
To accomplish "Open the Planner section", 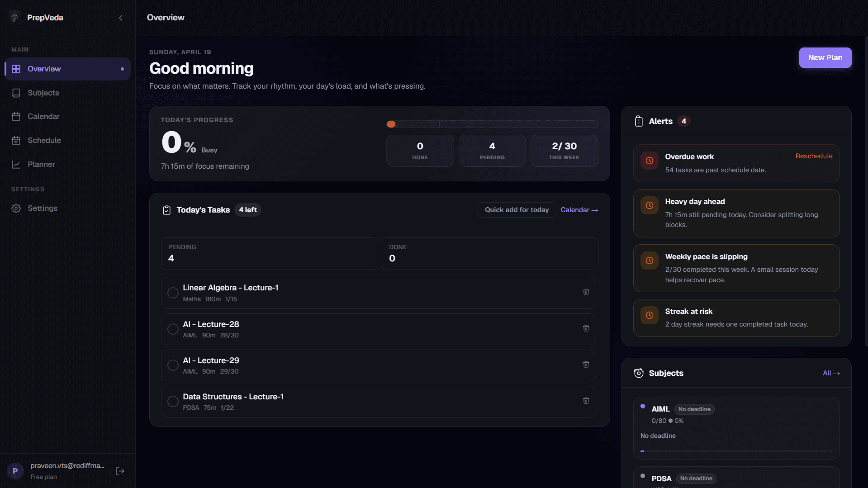I will coord(67,164).
